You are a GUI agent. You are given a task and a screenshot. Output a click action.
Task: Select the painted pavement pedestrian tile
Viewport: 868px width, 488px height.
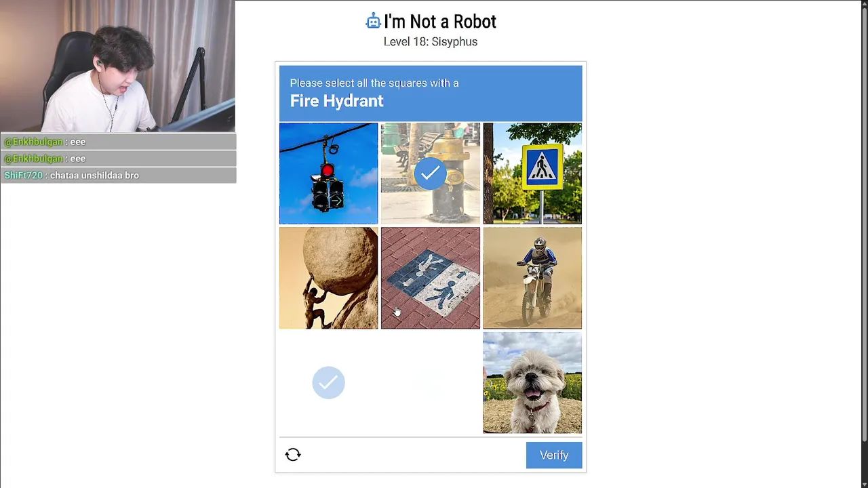coord(431,278)
